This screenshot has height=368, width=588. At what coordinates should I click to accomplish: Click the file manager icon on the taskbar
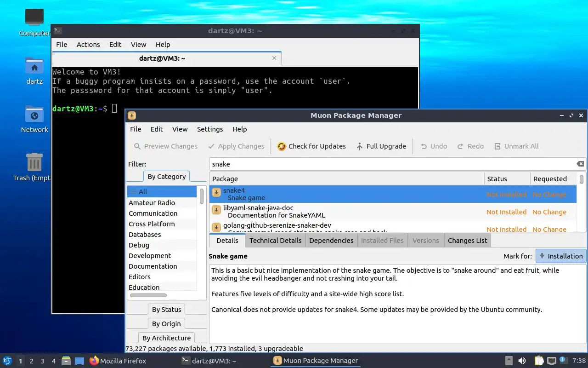(x=66, y=361)
